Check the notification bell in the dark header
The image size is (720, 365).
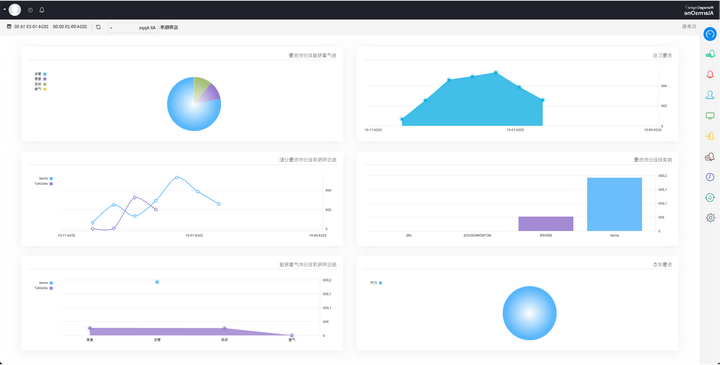click(x=42, y=10)
